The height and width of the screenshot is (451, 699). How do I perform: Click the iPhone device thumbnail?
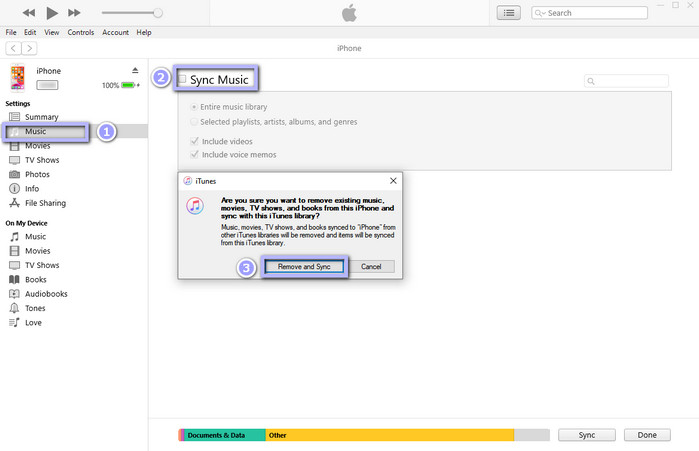[x=18, y=78]
